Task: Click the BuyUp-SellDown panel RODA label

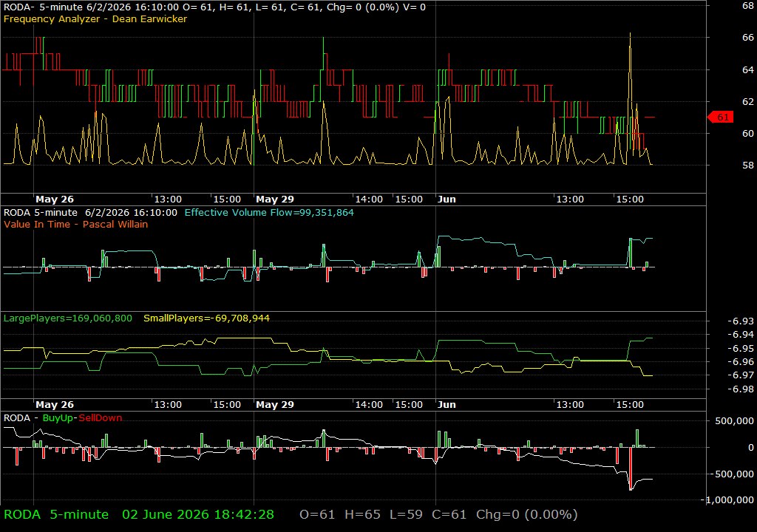Action: 17,418
